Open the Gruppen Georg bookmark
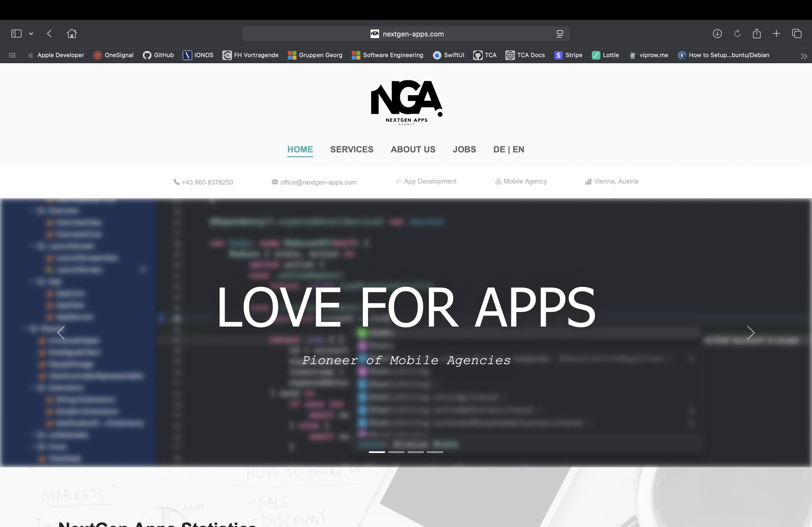 pyautogui.click(x=315, y=55)
